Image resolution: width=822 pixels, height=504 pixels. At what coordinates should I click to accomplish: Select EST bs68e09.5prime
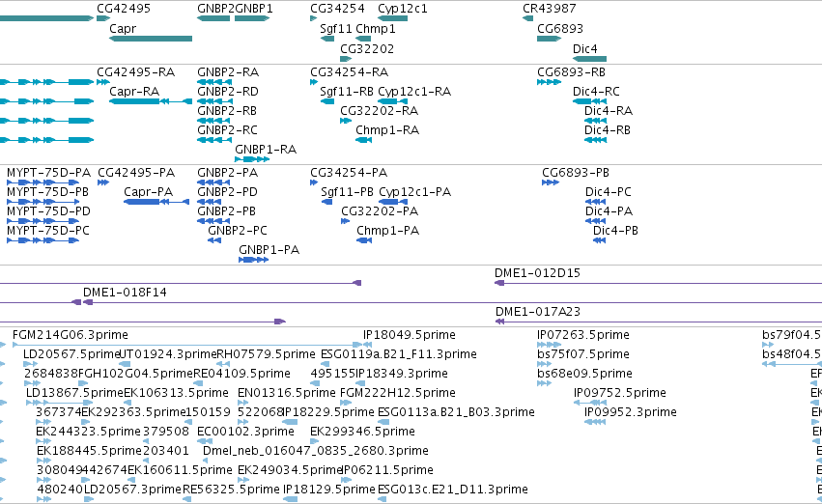click(x=584, y=374)
